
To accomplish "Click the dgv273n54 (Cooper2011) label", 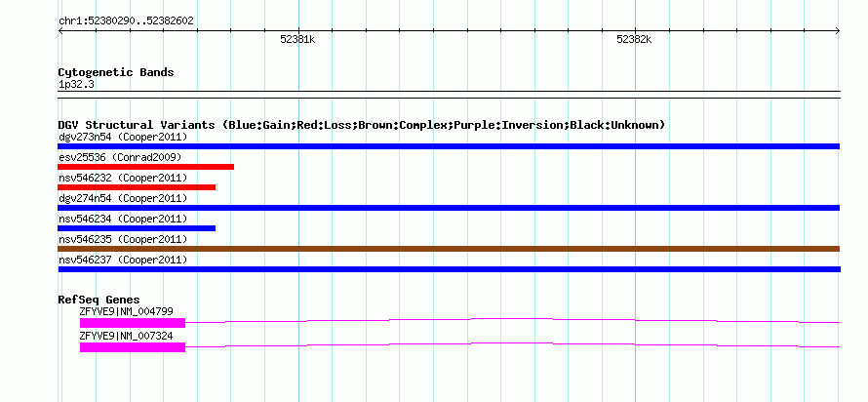I will (123, 137).
